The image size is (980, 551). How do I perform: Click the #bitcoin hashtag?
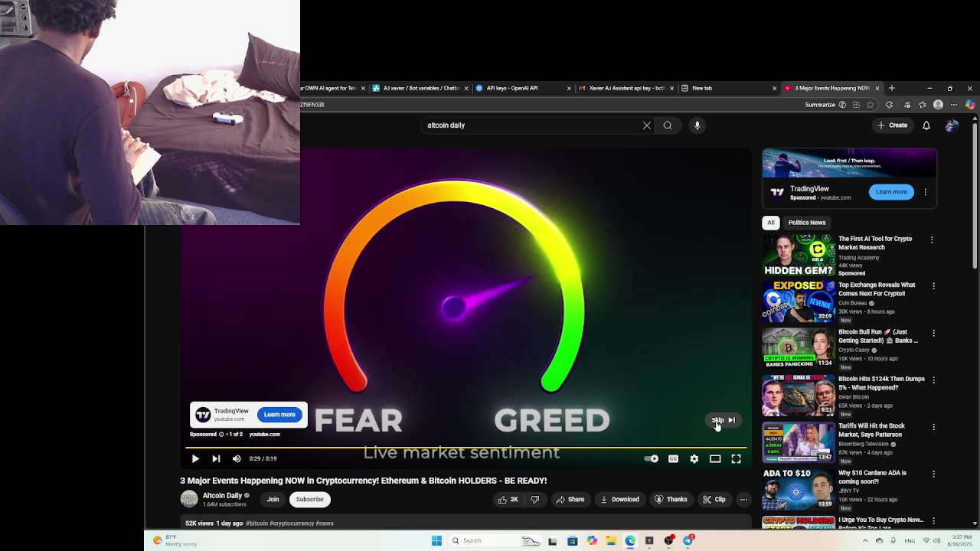click(x=256, y=523)
